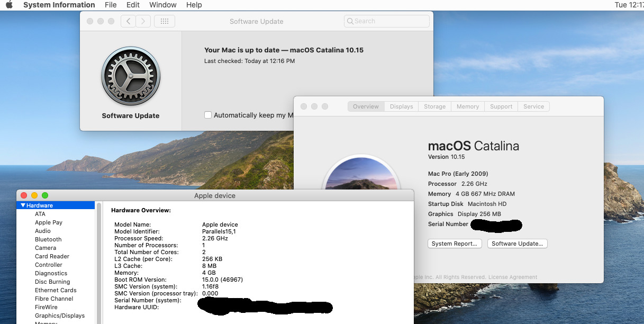
Task: Go forward in Software Update window
Action: (x=143, y=21)
